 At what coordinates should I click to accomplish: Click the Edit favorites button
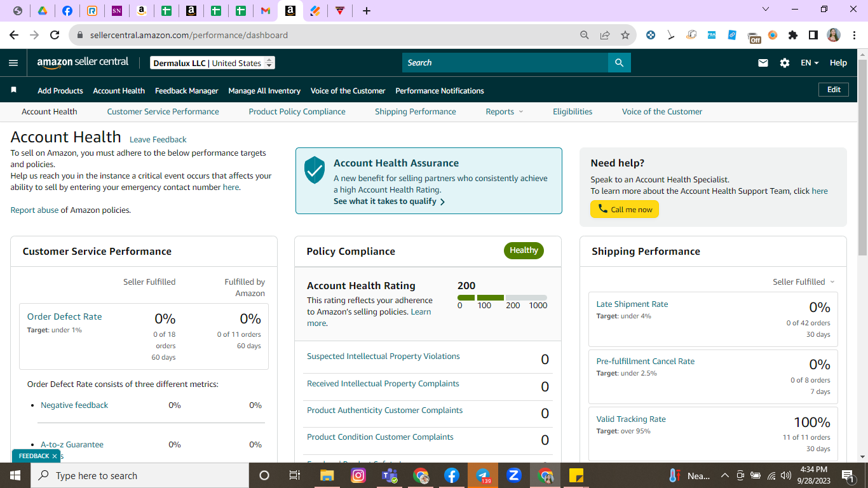click(x=834, y=90)
